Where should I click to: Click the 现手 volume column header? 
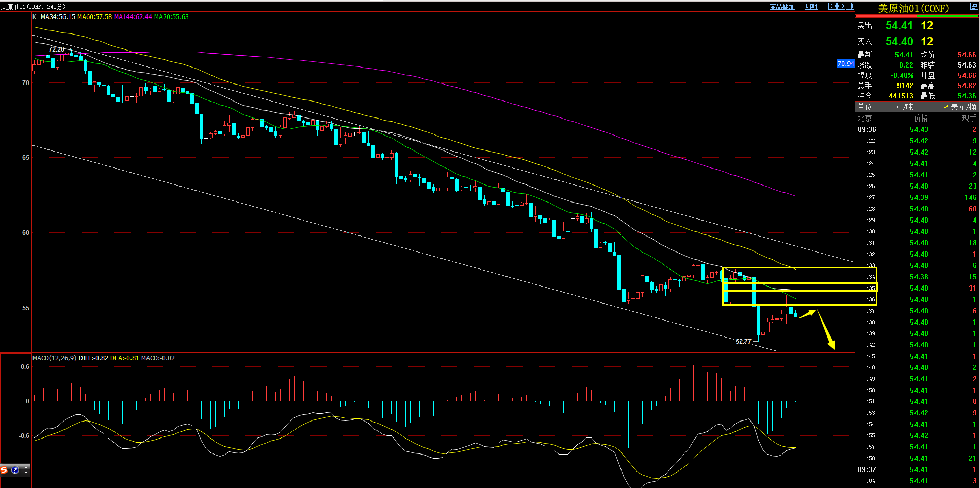(969, 119)
